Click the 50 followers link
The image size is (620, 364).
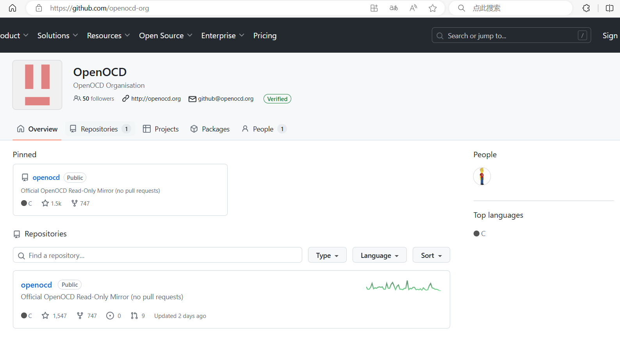point(94,99)
